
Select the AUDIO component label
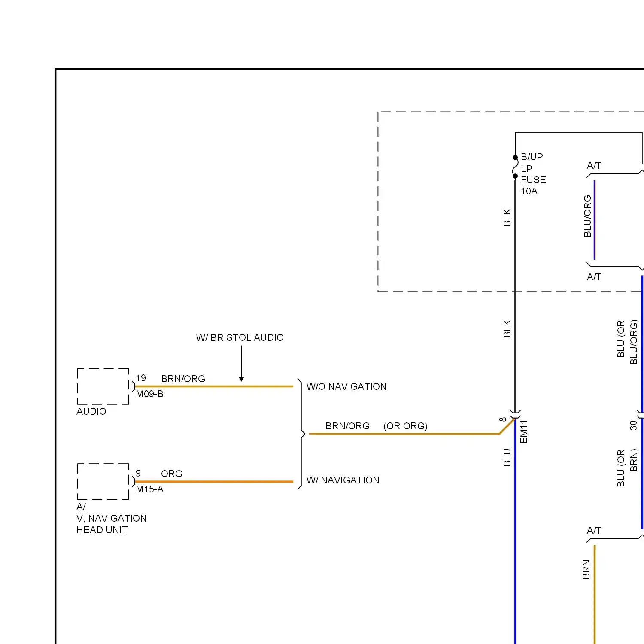(91, 411)
